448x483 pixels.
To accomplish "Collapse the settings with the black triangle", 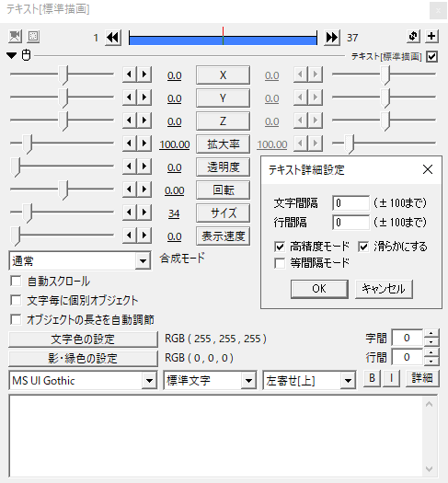I will [x=12, y=56].
